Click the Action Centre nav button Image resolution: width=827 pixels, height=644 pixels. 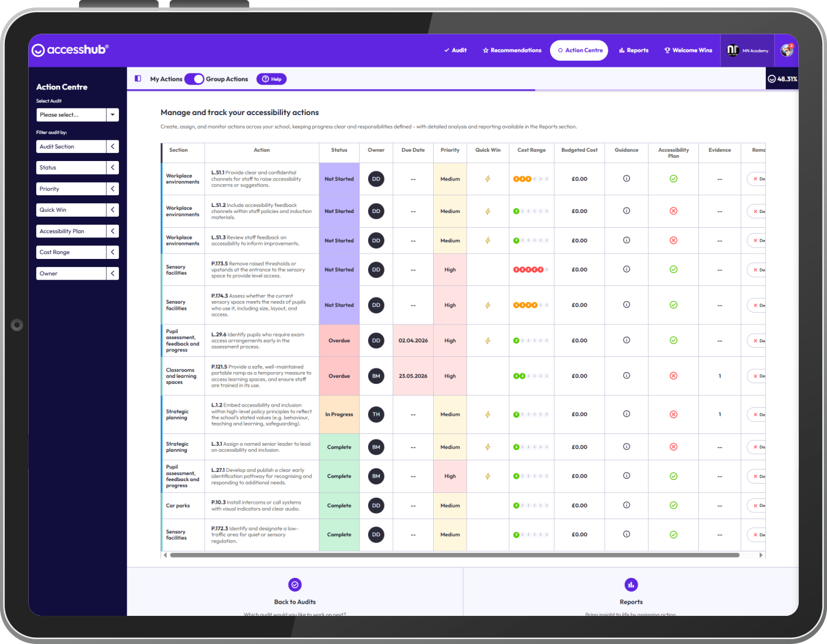[x=579, y=50]
